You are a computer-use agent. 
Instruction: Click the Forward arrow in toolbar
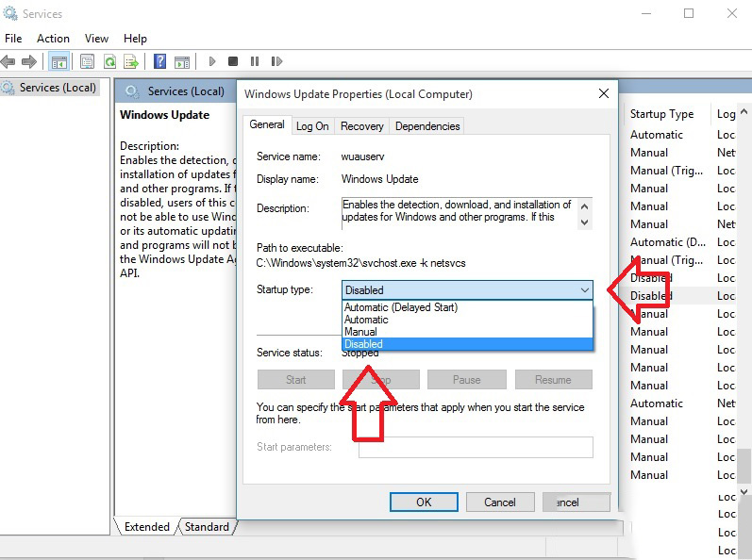point(29,61)
